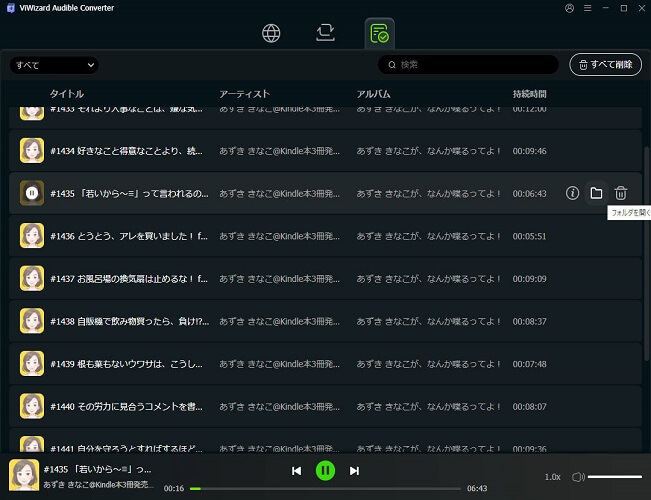Click thumbnail of track #1434

[x=32, y=150]
